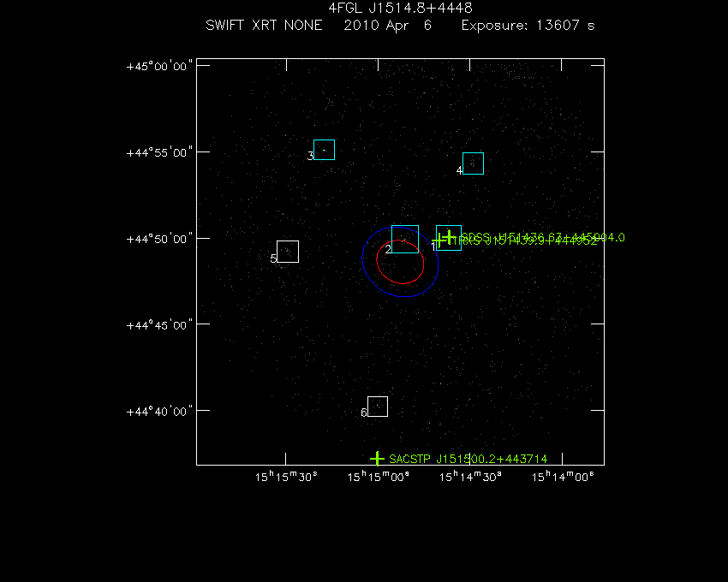This screenshot has width=728, height=582.
Task: Click the green SDSS cross inside box 1
Action: tap(449, 237)
